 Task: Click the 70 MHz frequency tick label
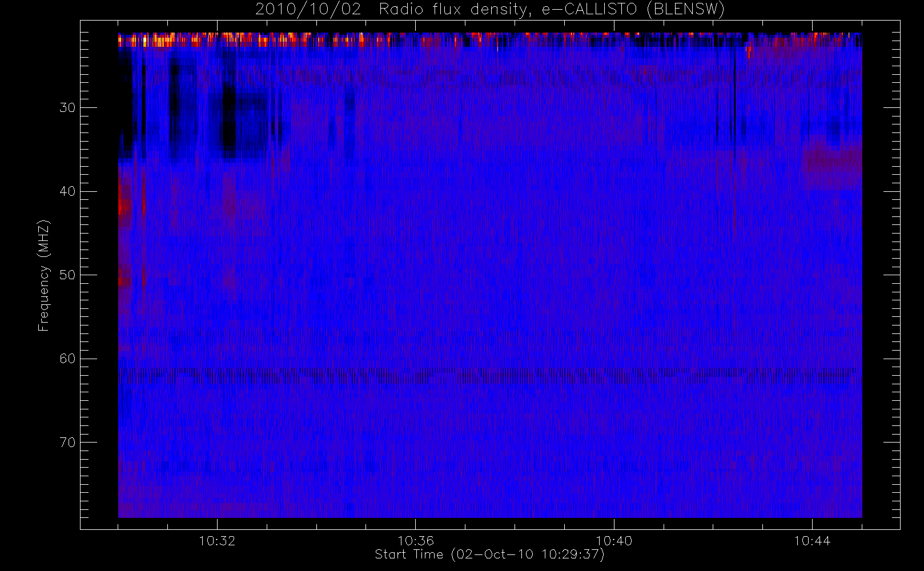[x=67, y=443]
